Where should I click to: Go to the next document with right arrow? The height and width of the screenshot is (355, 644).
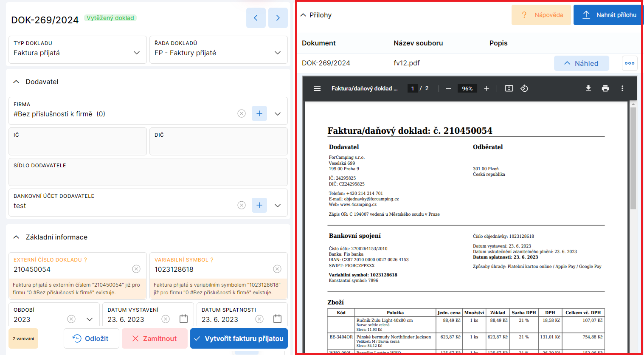pyautogui.click(x=278, y=18)
